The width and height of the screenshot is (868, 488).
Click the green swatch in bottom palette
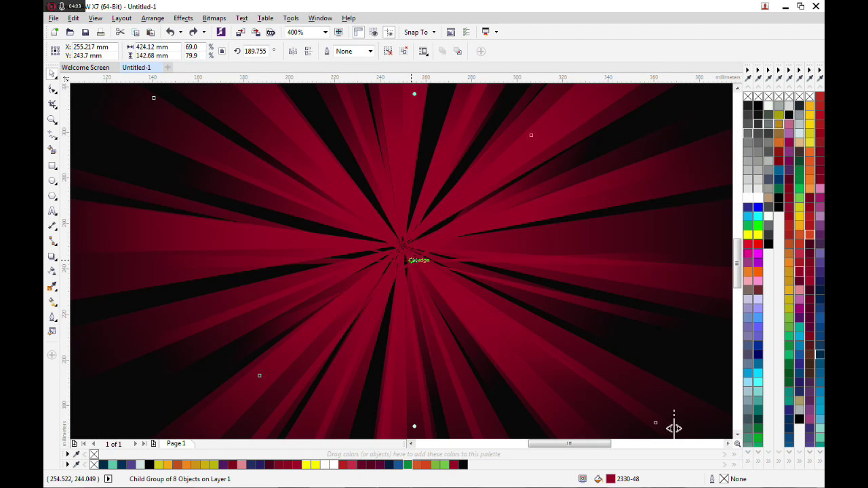coord(408,464)
